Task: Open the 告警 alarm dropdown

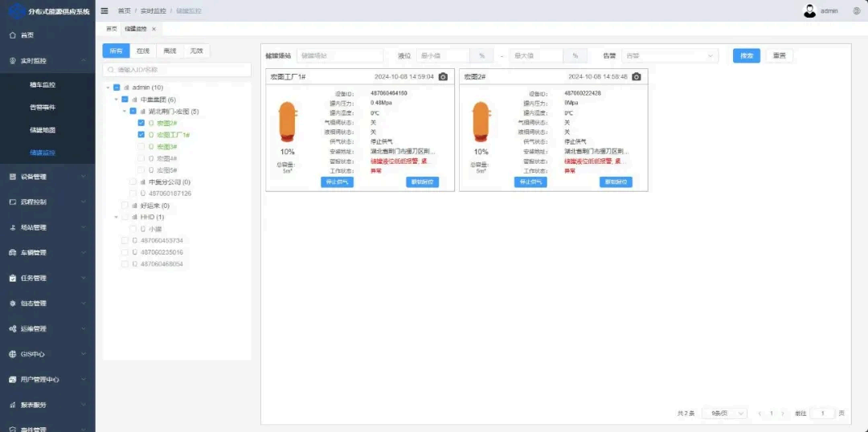Action: 669,56
